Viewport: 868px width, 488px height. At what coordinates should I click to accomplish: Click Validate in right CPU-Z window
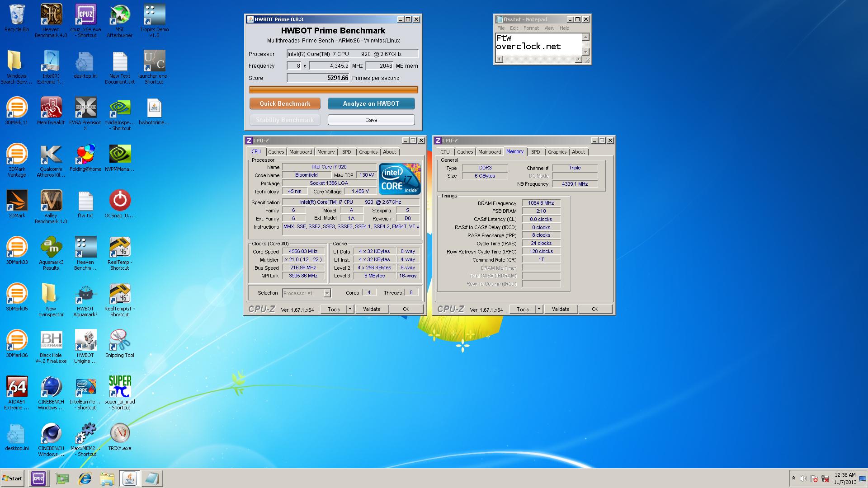coord(561,309)
